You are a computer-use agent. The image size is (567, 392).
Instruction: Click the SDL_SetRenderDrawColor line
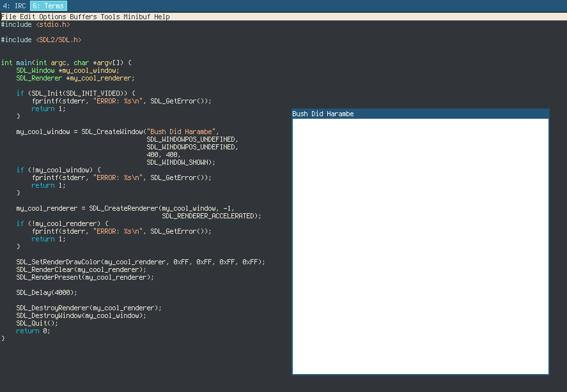click(x=141, y=262)
